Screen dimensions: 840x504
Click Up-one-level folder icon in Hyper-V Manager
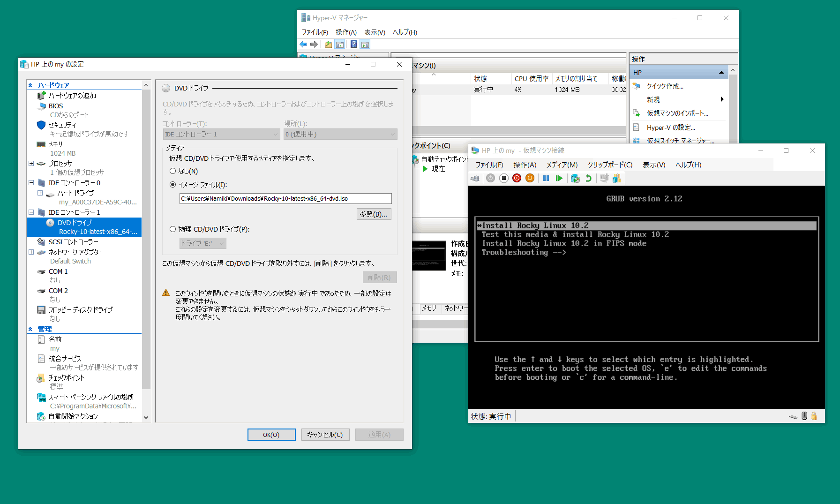(x=329, y=45)
